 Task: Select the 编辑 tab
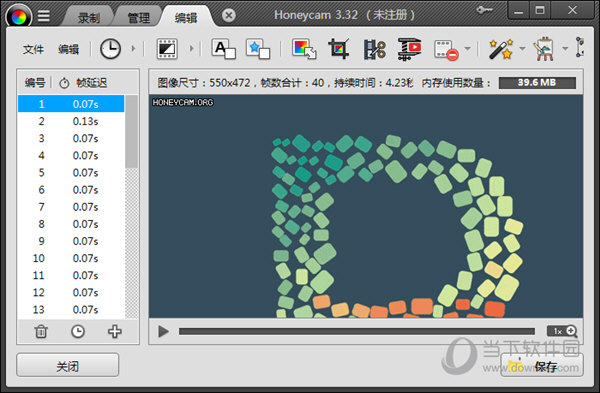(x=186, y=17)
